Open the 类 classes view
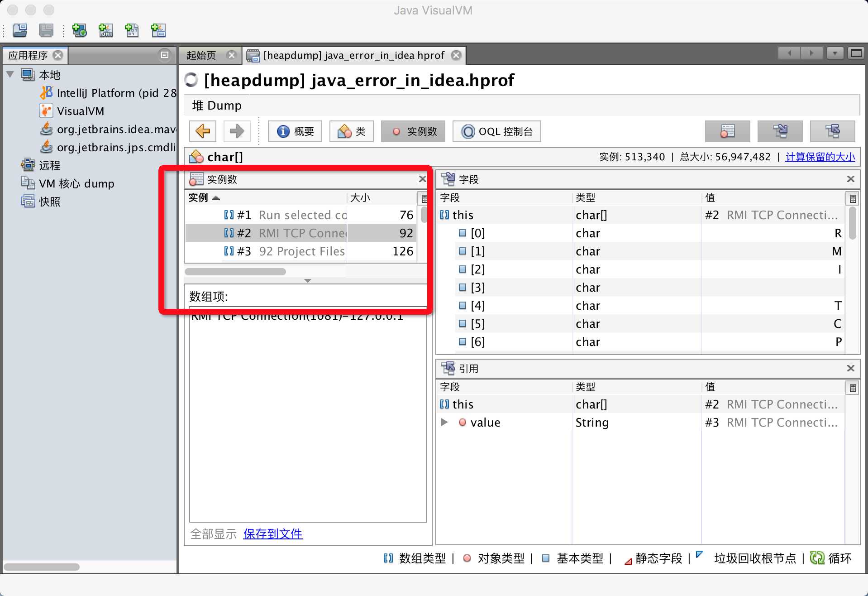 [352, 131]
